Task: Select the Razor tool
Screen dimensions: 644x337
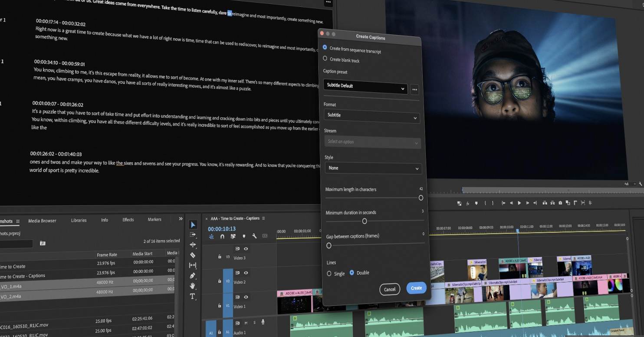Action: click(x=193, y=255)
